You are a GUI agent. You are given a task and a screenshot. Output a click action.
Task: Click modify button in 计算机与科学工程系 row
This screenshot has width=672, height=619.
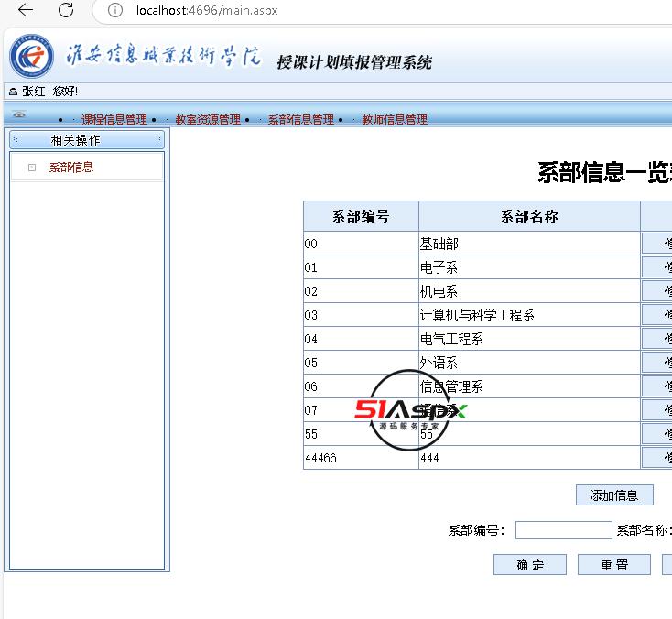click(657, 315)
